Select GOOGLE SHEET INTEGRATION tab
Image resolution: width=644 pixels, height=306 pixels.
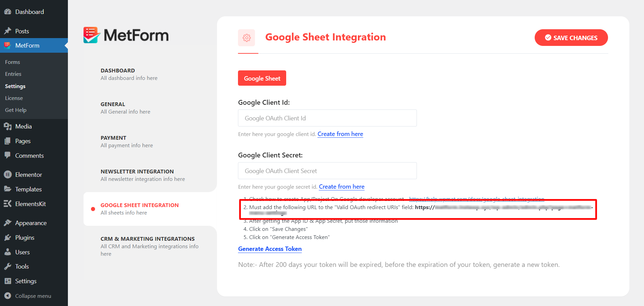click(150, 209)
